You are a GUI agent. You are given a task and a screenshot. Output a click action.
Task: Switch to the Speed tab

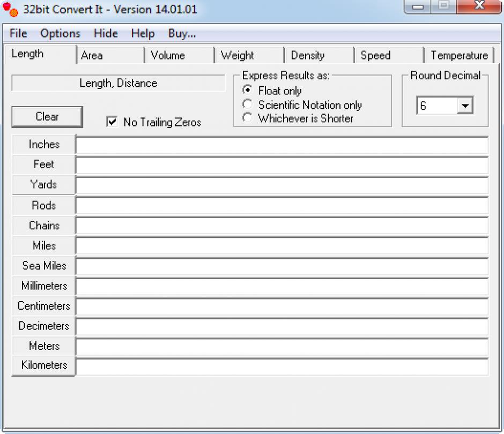coord(390,55)
